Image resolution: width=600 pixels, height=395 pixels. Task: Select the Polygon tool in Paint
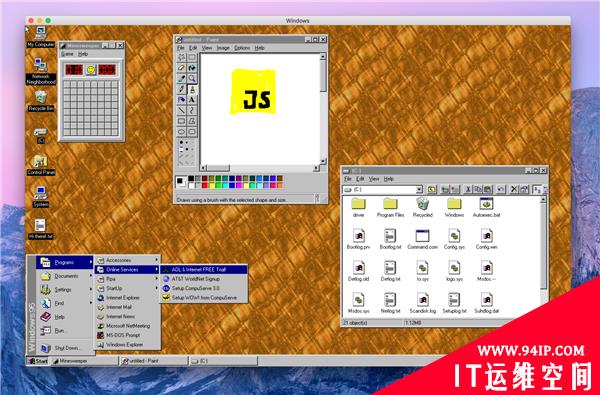(192, 121)
